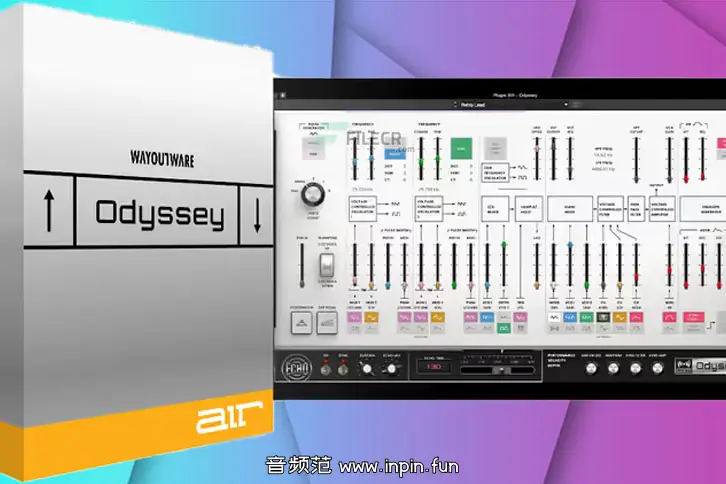Viewport: 726px width, 484px height.
Task: Adjust the HPF Cutoff slider
Action: pos(636,160)
